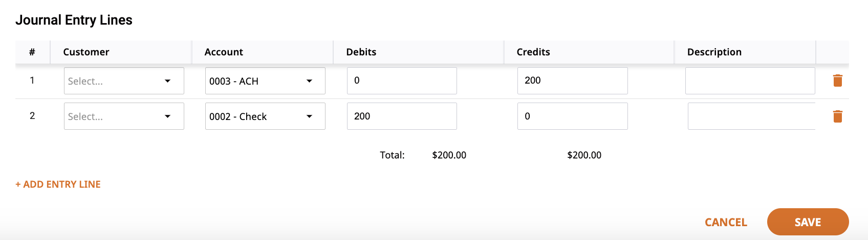Focus the Description field of row 1
The width and height of the screenshot is (868, 240).
coord(750,81)
